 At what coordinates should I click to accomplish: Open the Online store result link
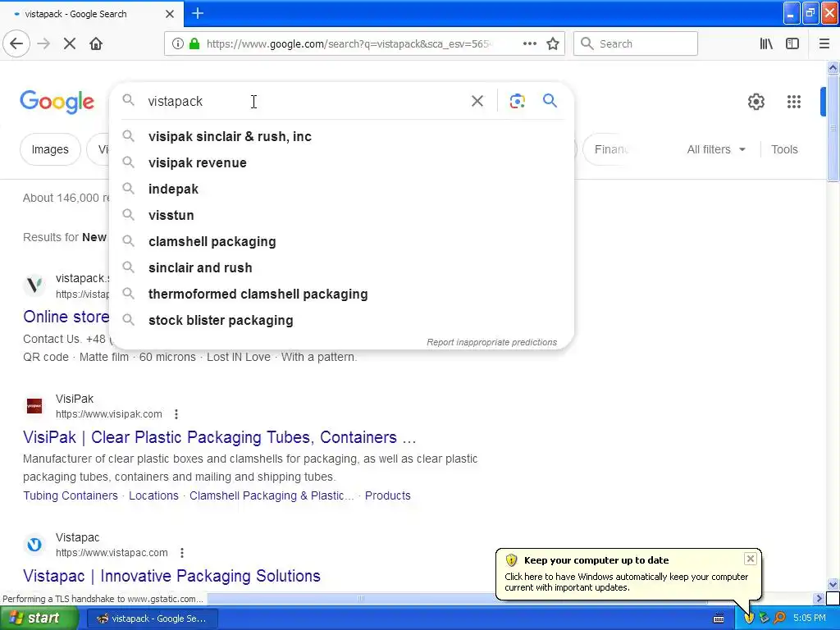[66, 317]
